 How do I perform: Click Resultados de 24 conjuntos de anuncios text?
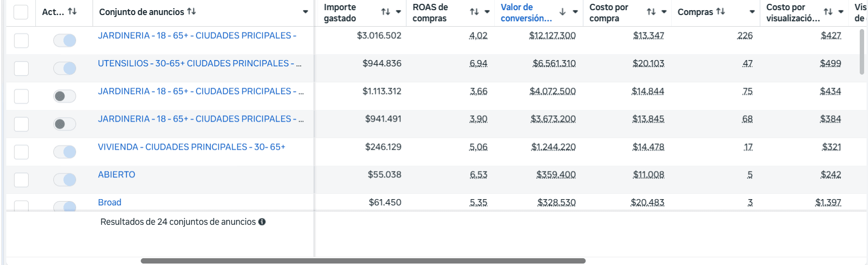(x=178, y=222)
